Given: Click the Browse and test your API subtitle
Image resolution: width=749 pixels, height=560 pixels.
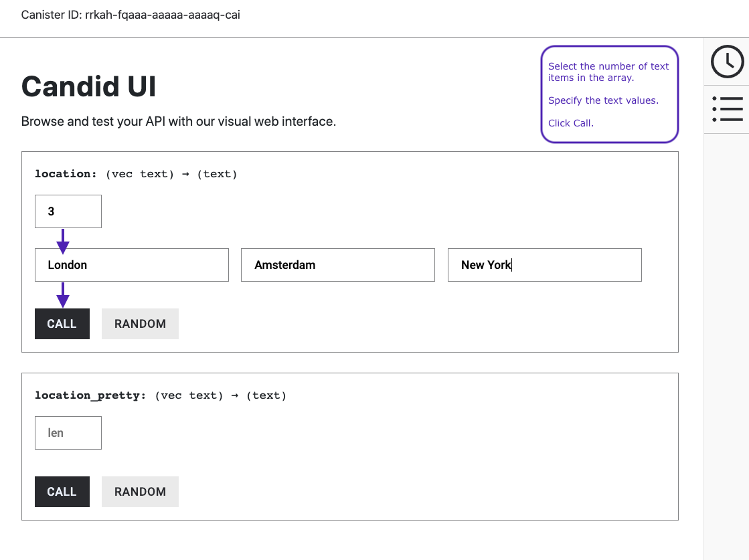Looking at the screenshot, I should coord(179,121).
